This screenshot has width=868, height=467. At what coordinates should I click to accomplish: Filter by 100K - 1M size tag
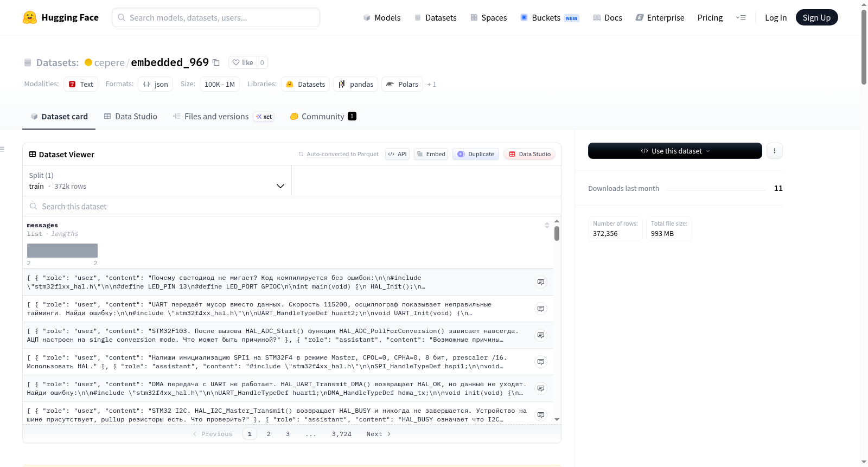(x=220, y=84)
